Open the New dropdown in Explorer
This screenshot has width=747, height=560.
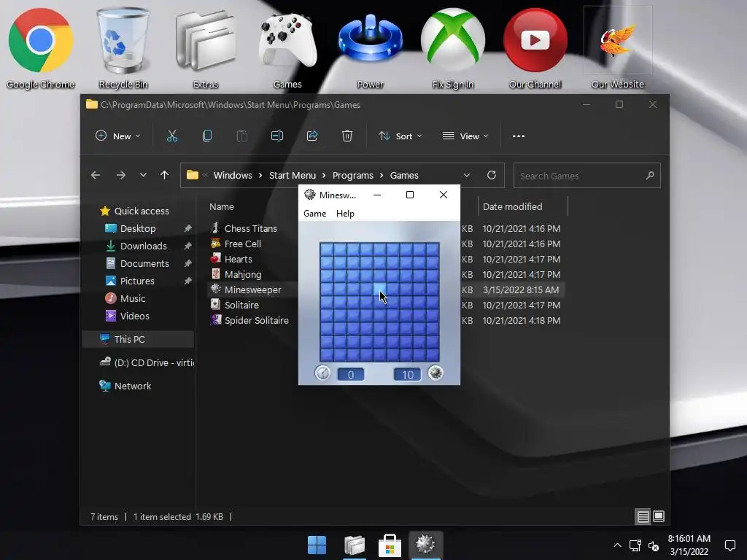(117, 136)
